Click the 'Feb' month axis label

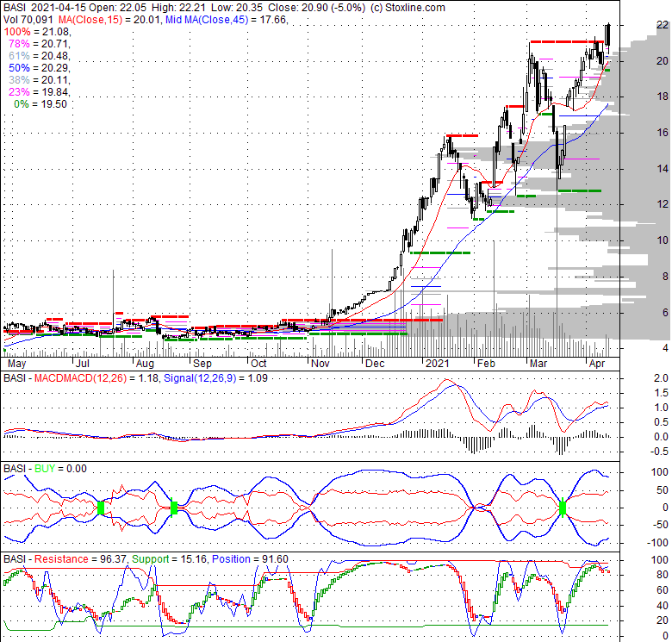487,364
